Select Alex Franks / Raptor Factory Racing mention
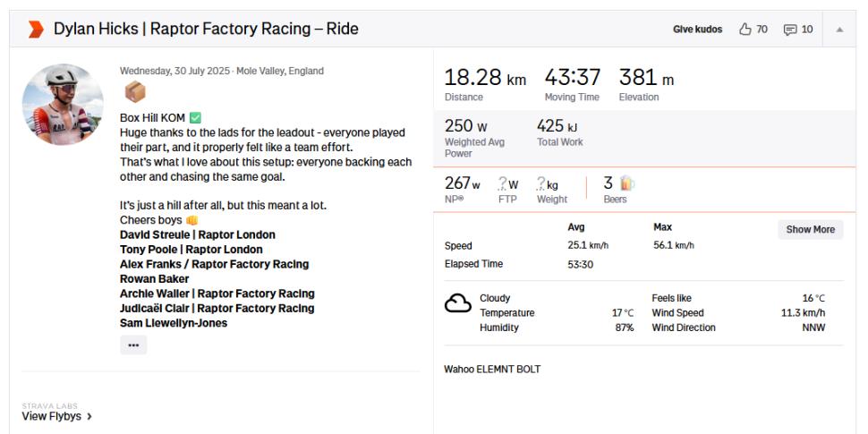Screen dimensions: 868x434 click(214, 264)
